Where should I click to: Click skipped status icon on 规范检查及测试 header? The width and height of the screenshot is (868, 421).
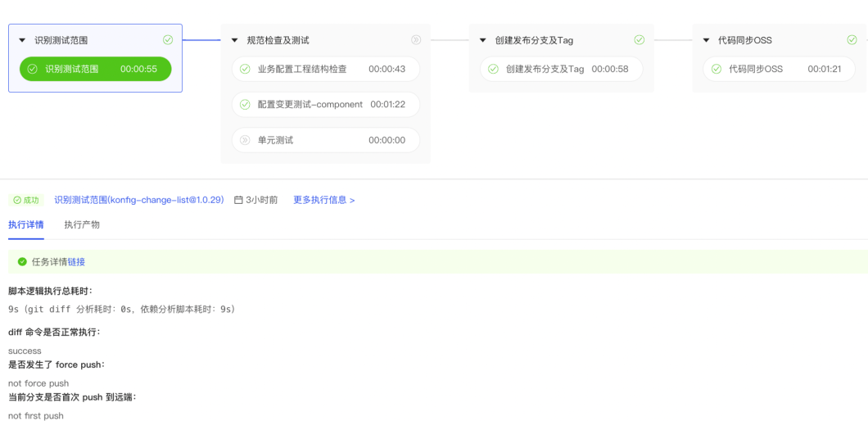pyautogui.click(x=416, y=40)
